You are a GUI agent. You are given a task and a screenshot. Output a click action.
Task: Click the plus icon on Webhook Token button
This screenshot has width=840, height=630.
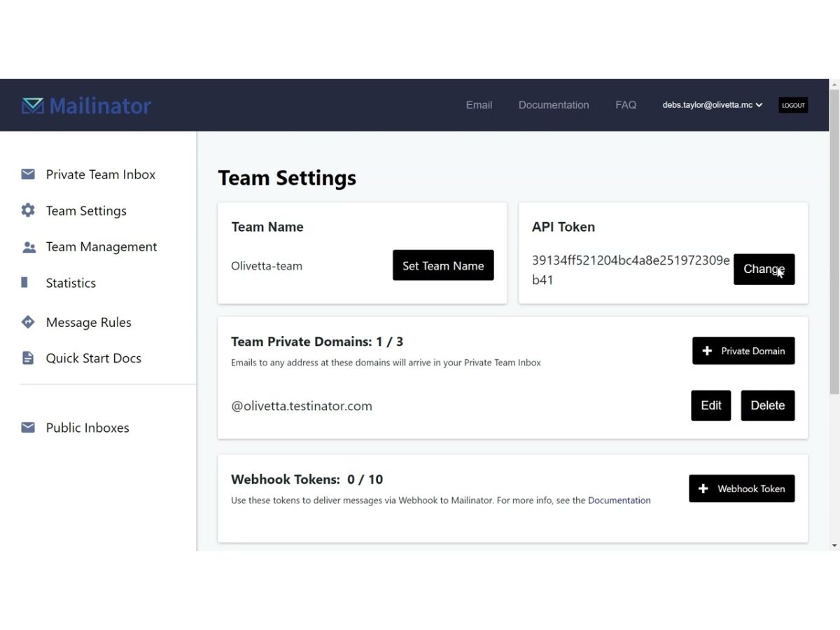[x=703, y=489]
